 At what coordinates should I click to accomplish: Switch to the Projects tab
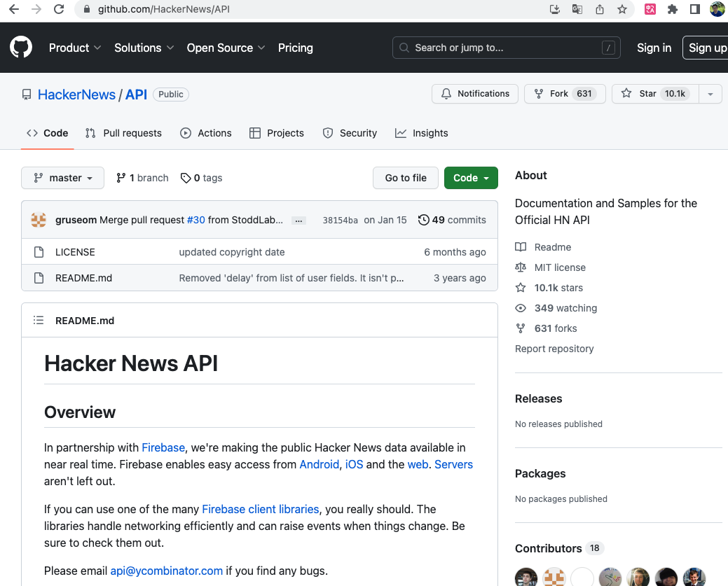277,133
